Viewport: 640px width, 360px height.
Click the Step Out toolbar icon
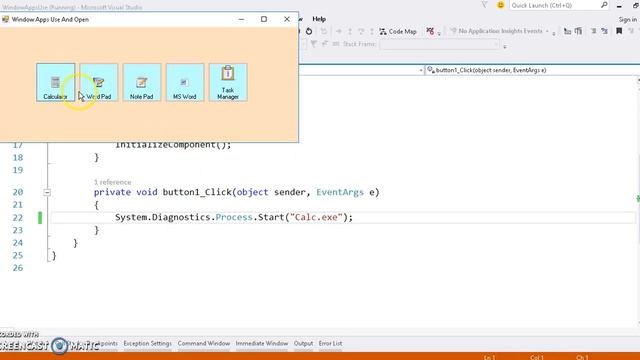372,31
